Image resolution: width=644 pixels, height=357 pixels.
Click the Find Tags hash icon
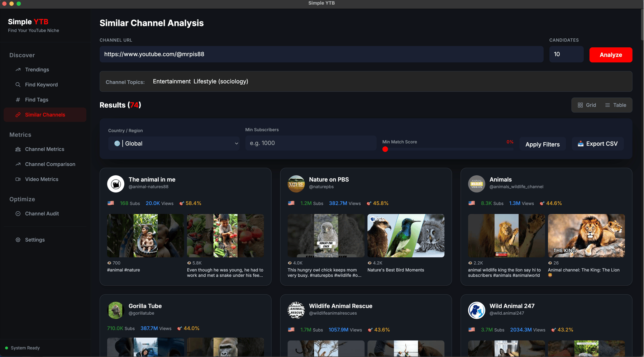18,100
